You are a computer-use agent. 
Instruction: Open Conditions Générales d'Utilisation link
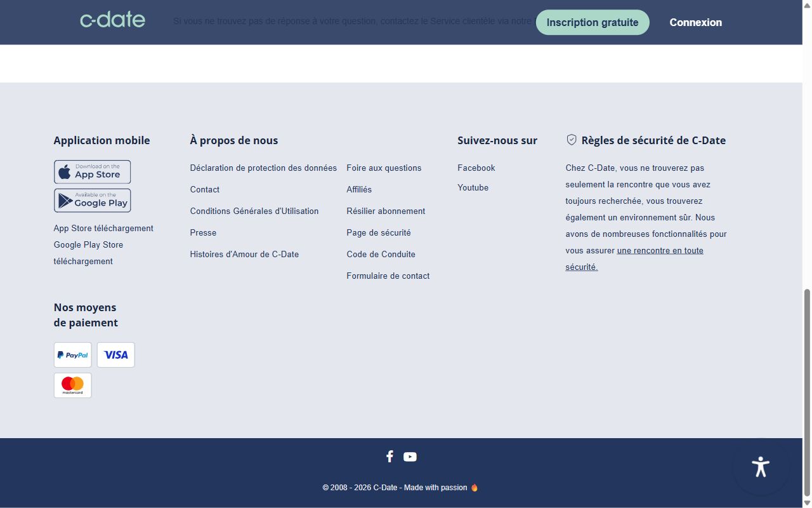(x=254, y=211)
